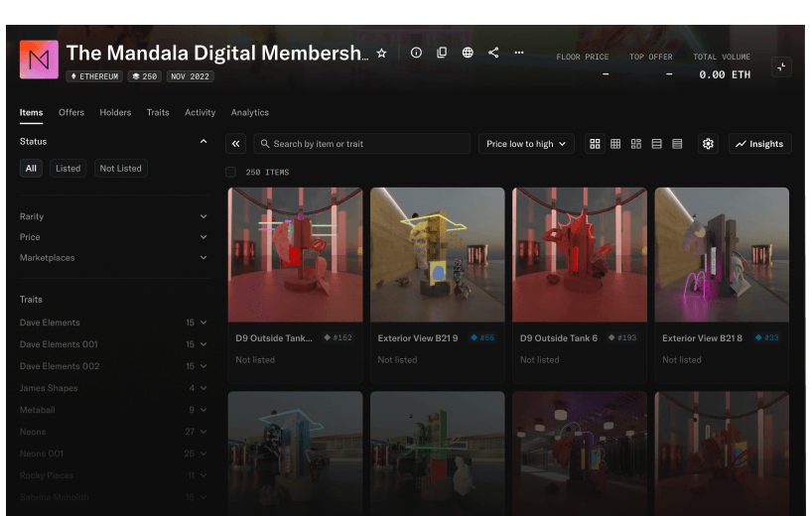This screenshot has width=812, height=516.
Task: Click the copy contract address icon
Action: pyautogui.click(x=442, y=53)
